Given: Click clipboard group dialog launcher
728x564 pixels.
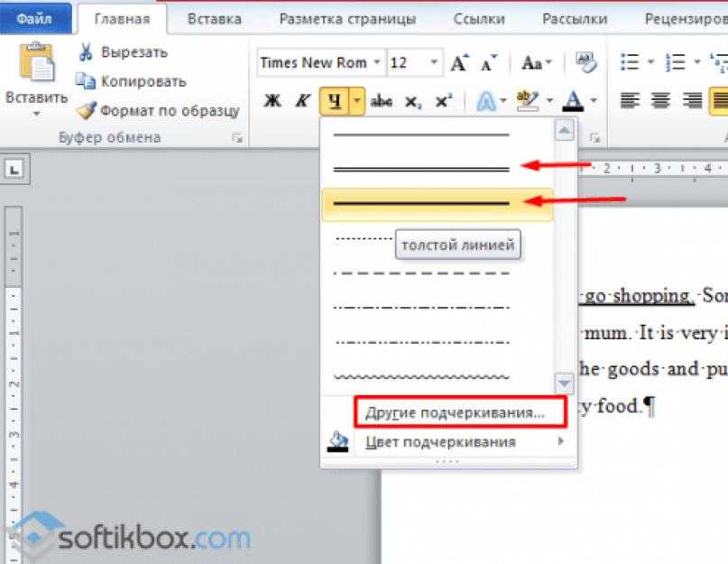Looking at the screenshot, I should click(236, 137).
